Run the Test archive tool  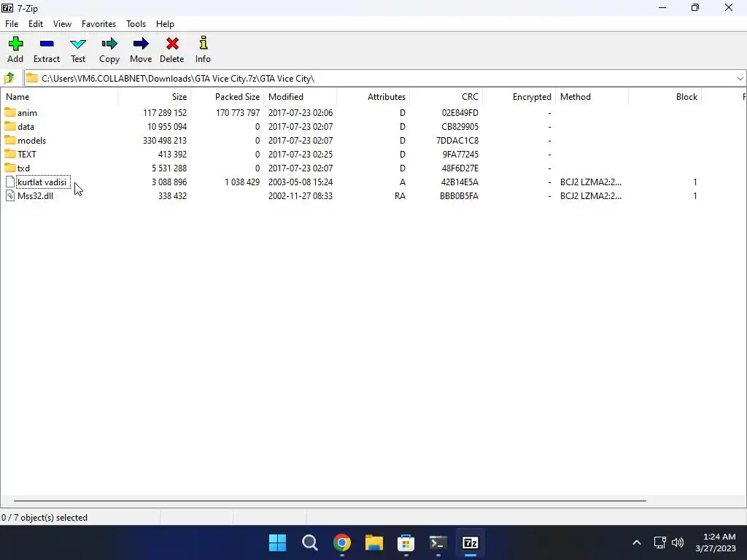pyautogui.click(x=78, y=50)
